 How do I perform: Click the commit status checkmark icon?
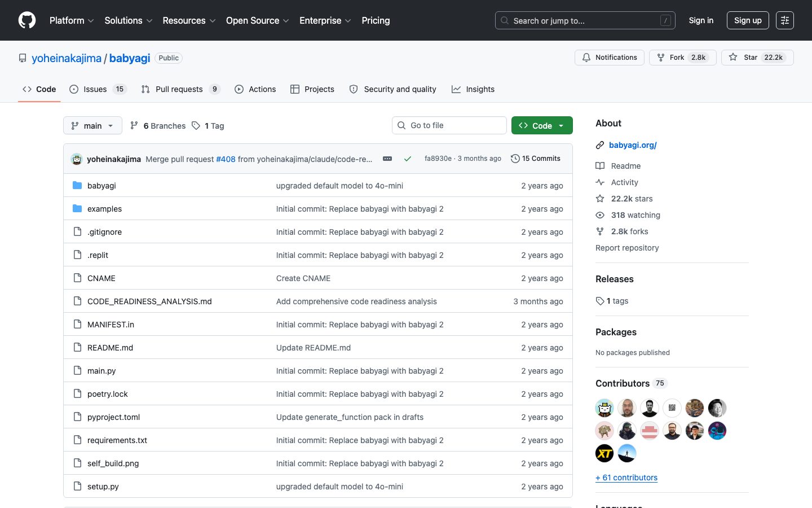[408, 159]
